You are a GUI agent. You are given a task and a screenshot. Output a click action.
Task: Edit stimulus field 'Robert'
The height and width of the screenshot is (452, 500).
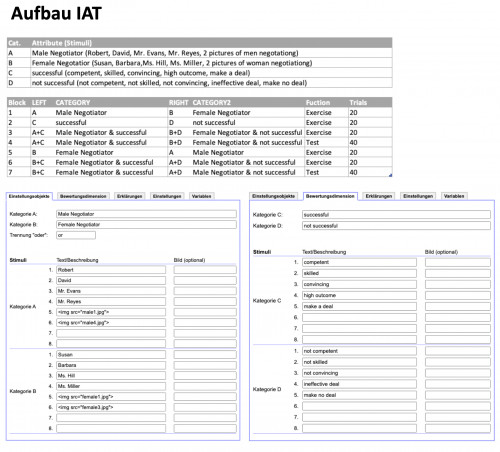[111, 270]
